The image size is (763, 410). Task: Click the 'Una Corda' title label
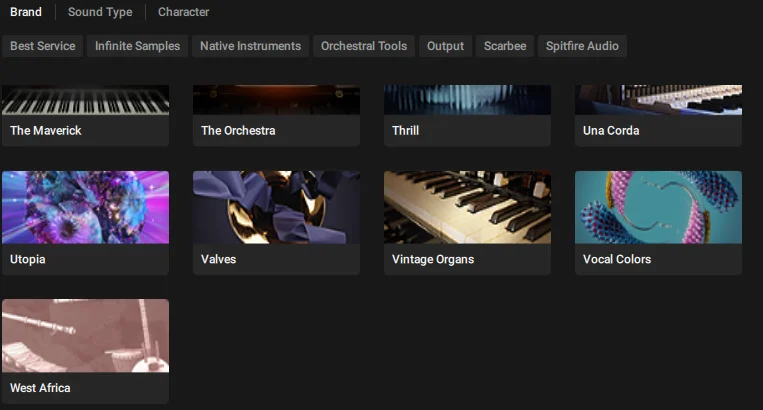click(611, 130)
